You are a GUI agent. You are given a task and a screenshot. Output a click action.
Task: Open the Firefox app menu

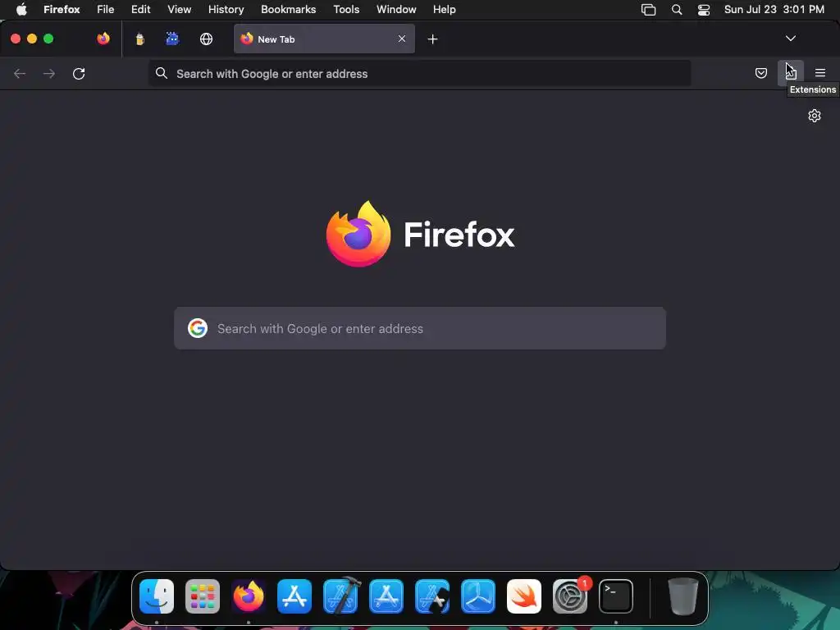62,10
